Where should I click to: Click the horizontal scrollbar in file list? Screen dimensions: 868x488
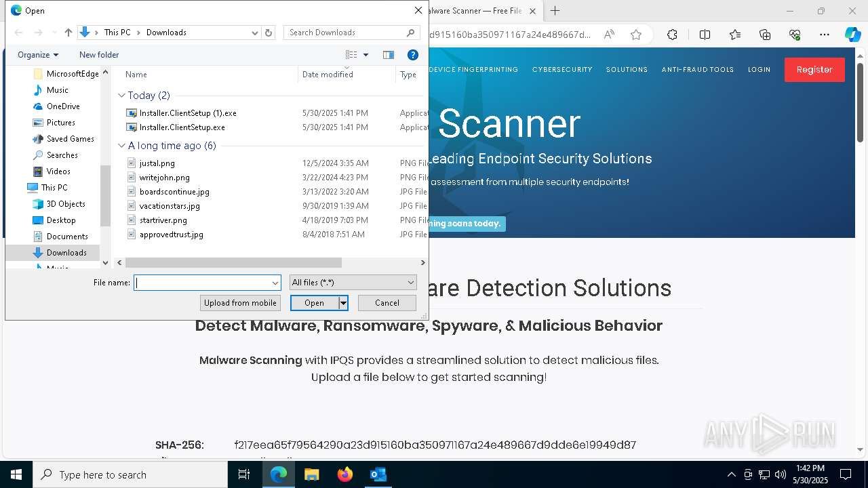click(233, 263)
